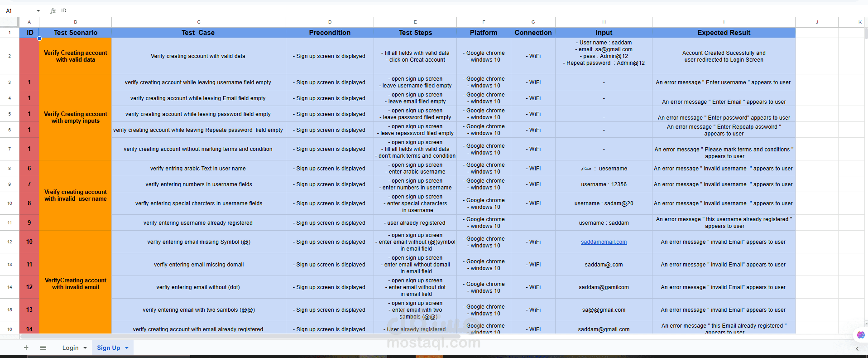The height and width of the screenshot is (358, 868).
Task: Select column F header
Action: (x=484, y=22)
